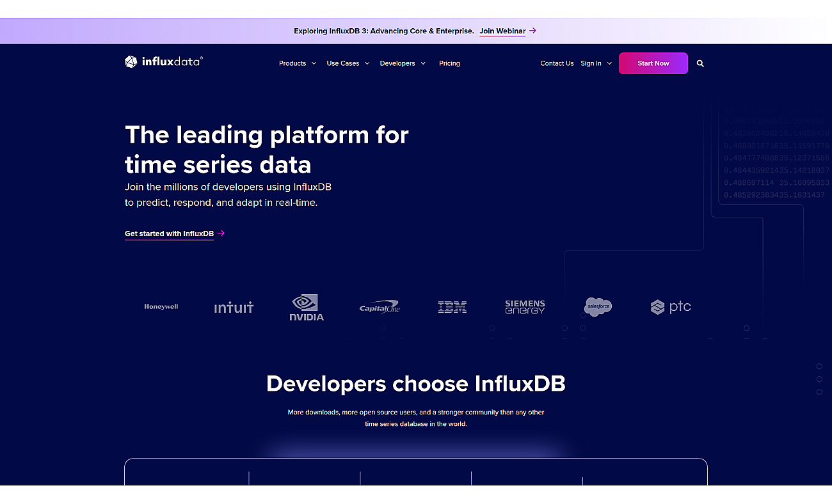Click the NVIDIA logo

click(x=307, y=307)
